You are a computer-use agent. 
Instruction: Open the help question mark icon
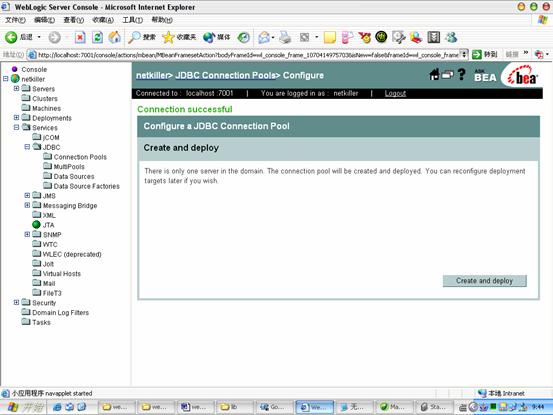461,74
